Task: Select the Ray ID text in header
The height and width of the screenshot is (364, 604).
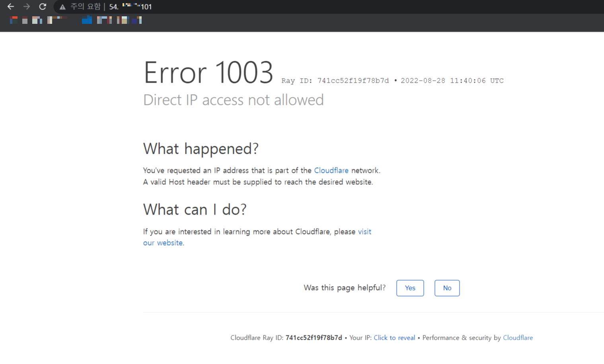Action: pyautogui.click(x=335, y=81)
